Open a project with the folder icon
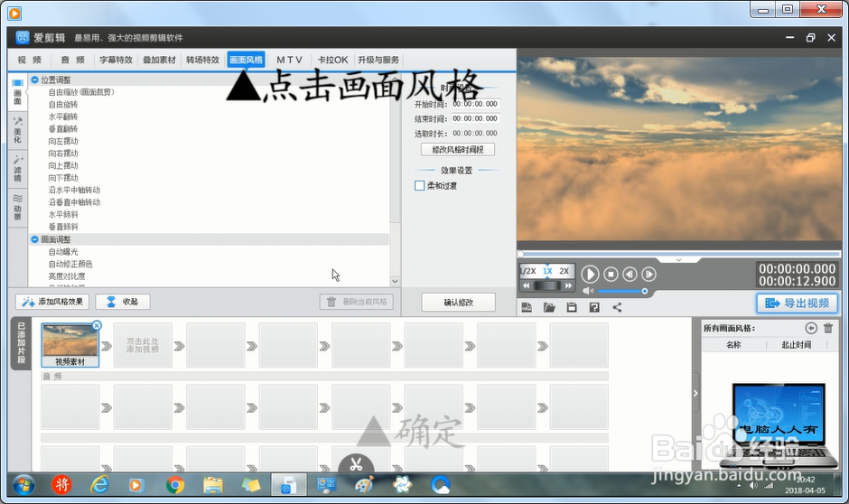The height and width of the screenshot is (504, 849). pyautogui.click(x=549, y=307)
